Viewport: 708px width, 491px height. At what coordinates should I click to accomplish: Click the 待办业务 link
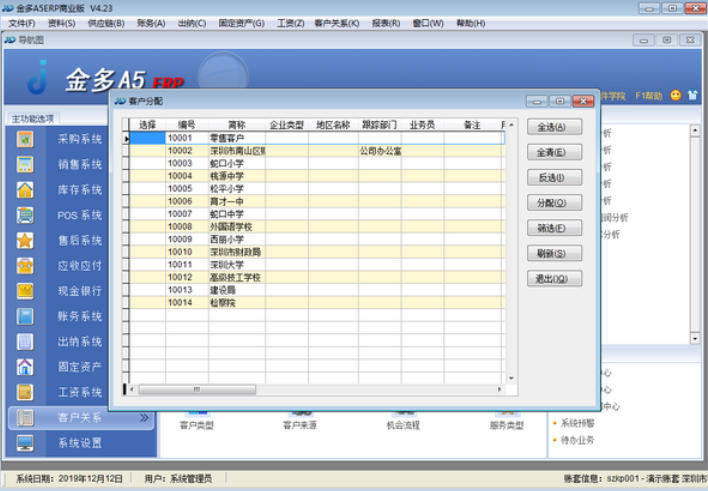[578, 440]
